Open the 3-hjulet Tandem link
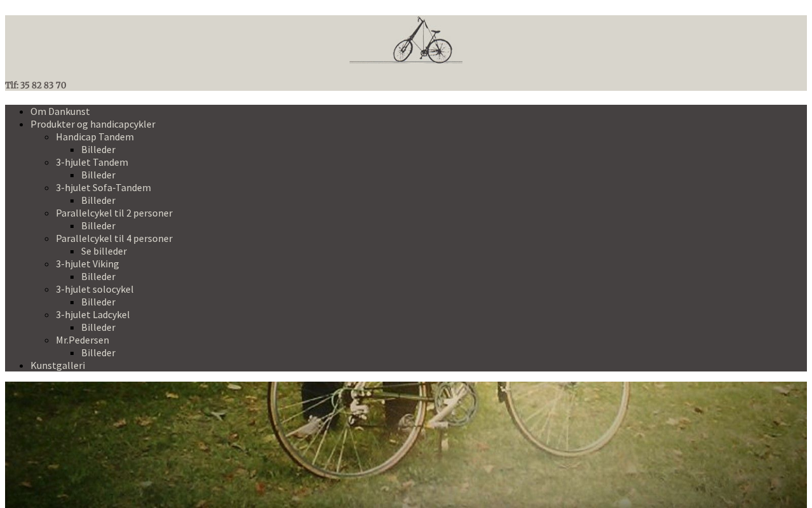Image resolution: width=812 pixels, height=508 pixels. coord(92,162)
